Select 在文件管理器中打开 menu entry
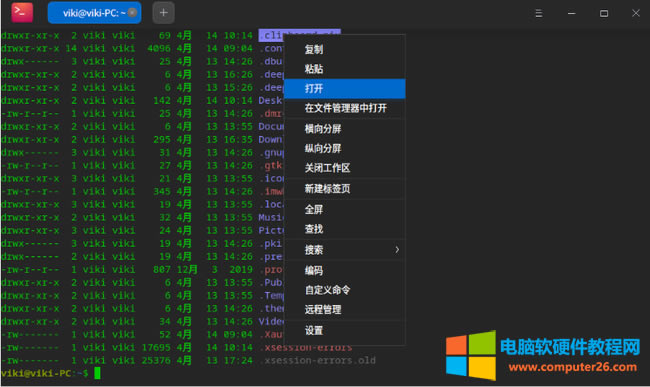Image resolution: width=650 pixels, height=387 pixels. pos(344,108)
